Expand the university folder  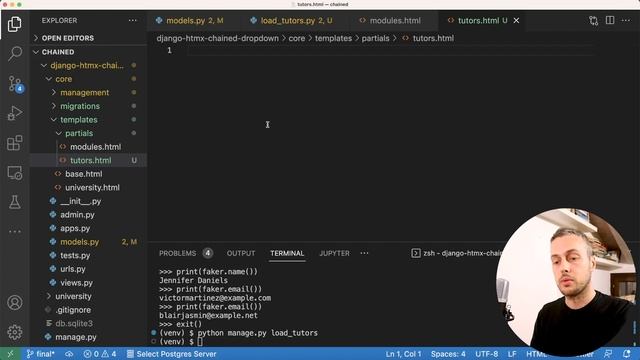tap(73, 296)
